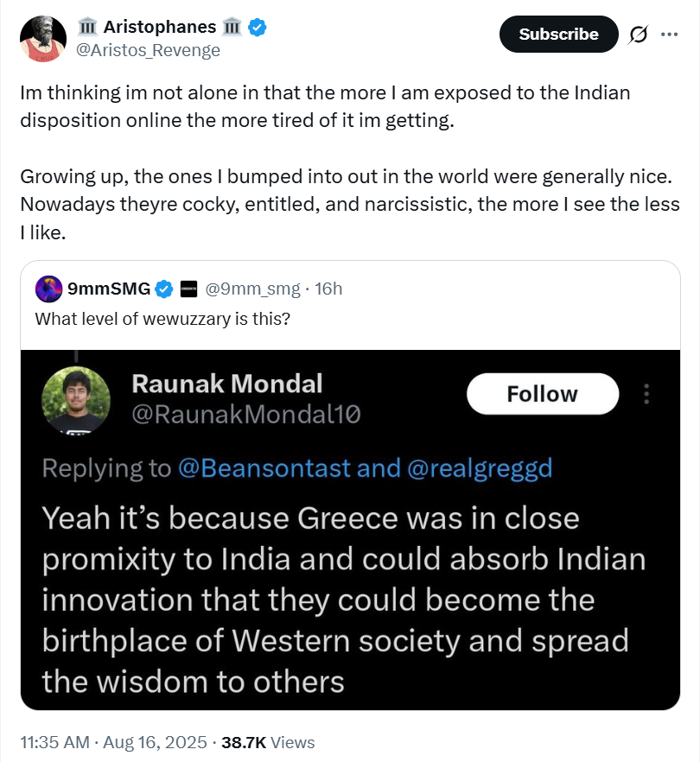Open the @Aristos_Revenge handle link
The image size is (700, 762).
click(149, 50)
